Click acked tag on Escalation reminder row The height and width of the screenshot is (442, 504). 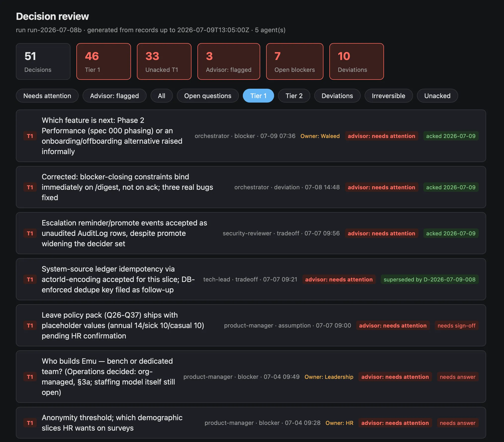click(451, 233)
